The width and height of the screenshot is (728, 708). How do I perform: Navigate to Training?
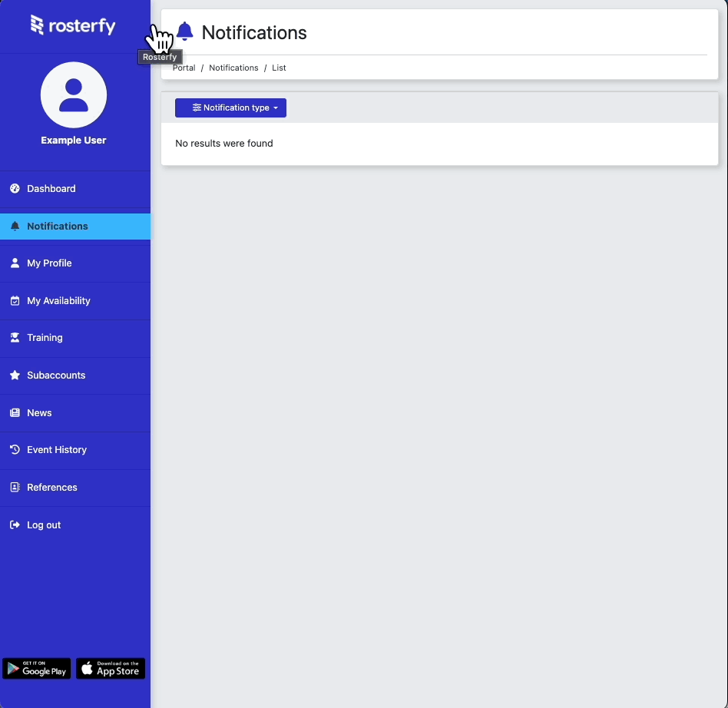75,338
